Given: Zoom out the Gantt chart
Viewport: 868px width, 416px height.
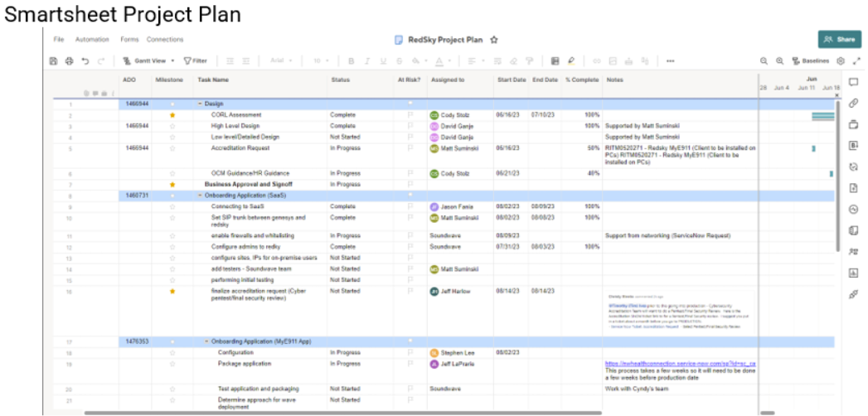Looking at the screenshot, I should pos(764,60).
